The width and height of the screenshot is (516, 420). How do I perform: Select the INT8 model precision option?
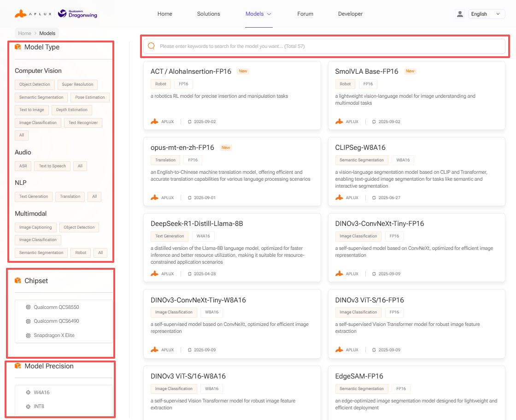[x=39, y=406]
